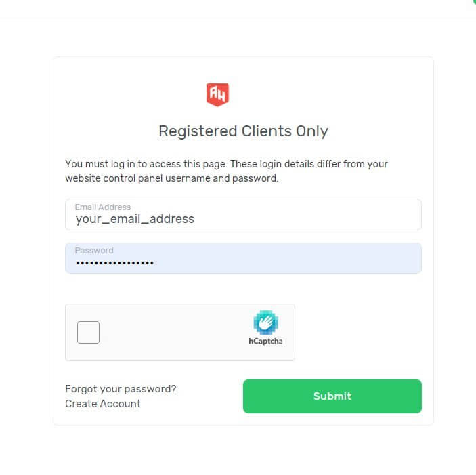Place cursor in 'your_email_address' text
The width and height of the screenshot is (476, 475).
135,220
